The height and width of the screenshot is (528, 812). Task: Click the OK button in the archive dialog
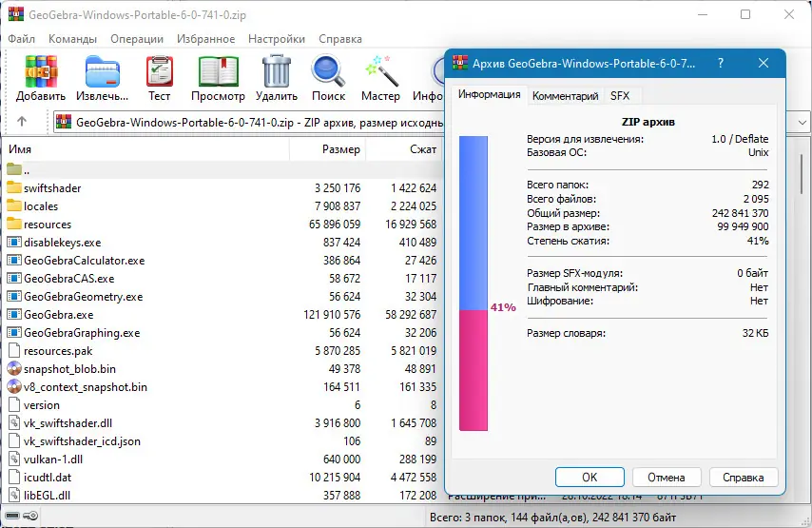click(590, 478)
